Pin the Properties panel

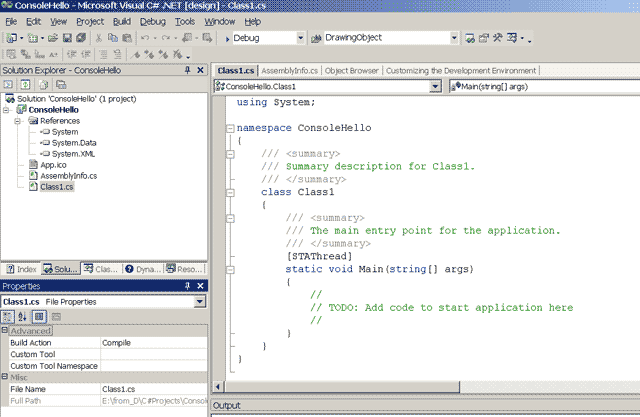pos(187,286)
